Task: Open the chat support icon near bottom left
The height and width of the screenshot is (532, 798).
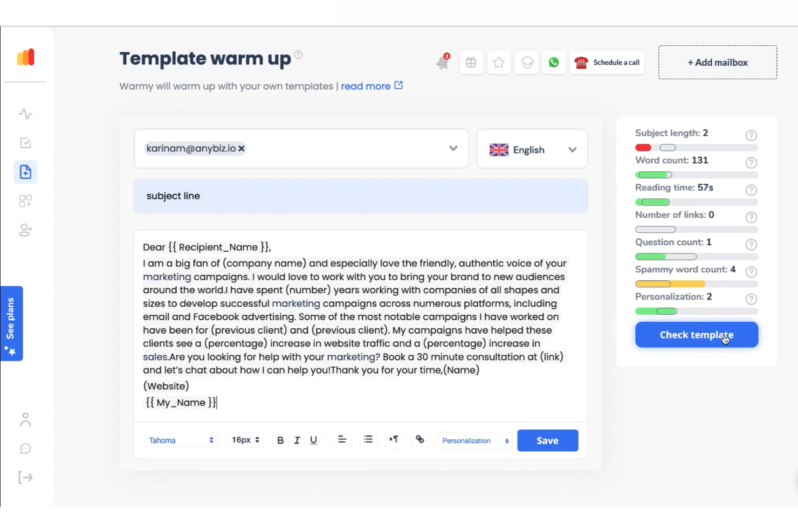Action: pyautogui.click(x=25, y=448)
